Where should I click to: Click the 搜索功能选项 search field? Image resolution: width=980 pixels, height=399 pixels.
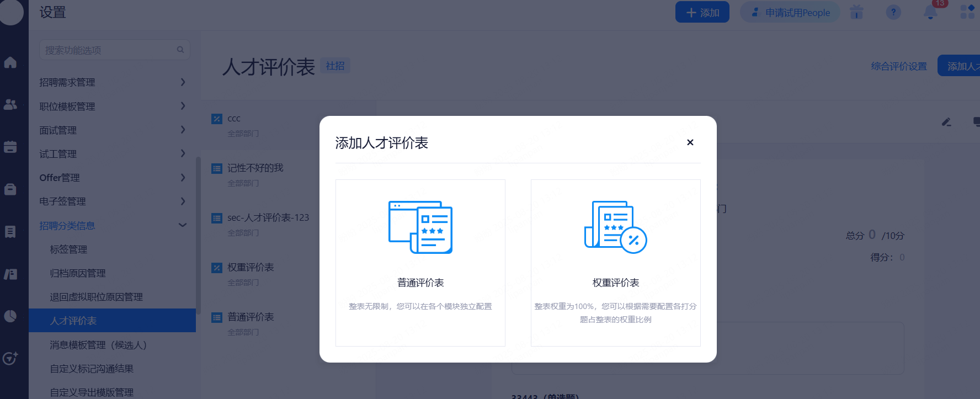109,50
